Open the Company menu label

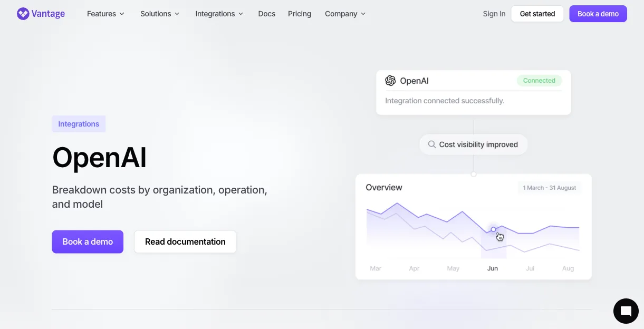[341, 14]
